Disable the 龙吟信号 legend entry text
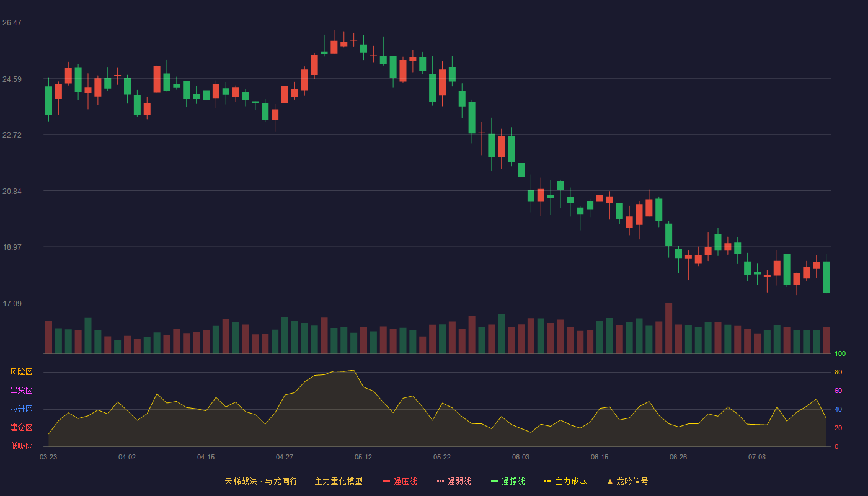The height and width of the screenshot is (496, 868). (632, 481)
